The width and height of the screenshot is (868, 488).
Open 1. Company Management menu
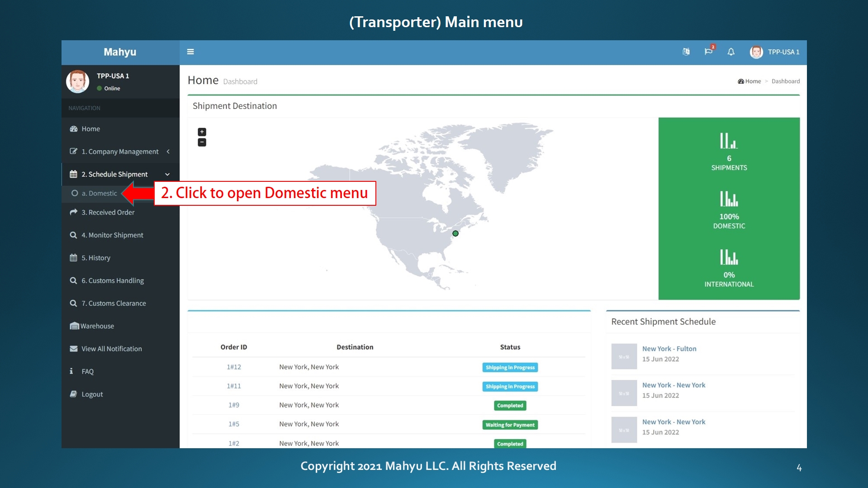120,152
